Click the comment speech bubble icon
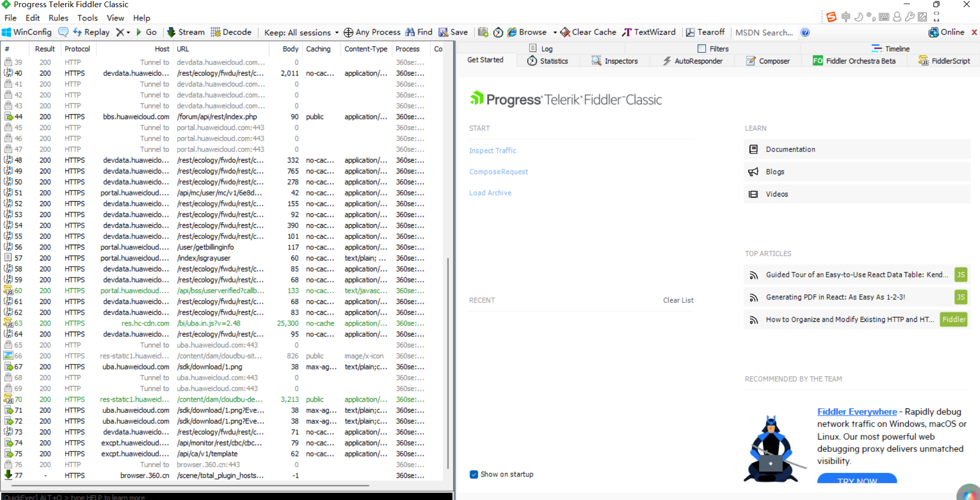The height and width of the screenshot is (500, 980). point(63,32)
